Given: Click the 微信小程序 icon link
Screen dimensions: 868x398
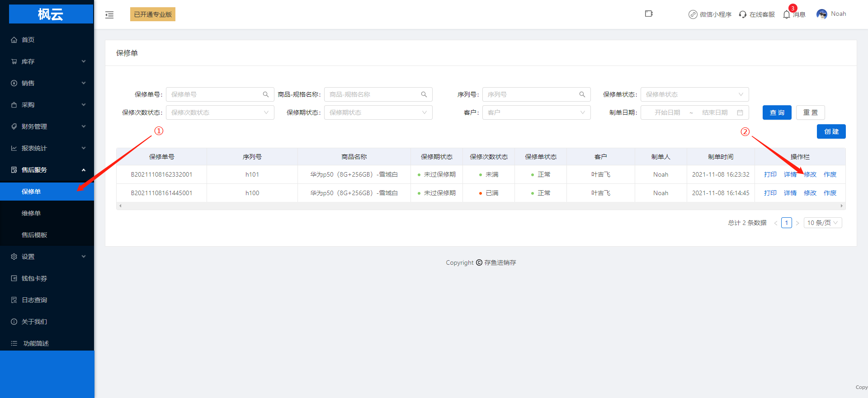Looking at the screenshot, I should coord(693,14).
